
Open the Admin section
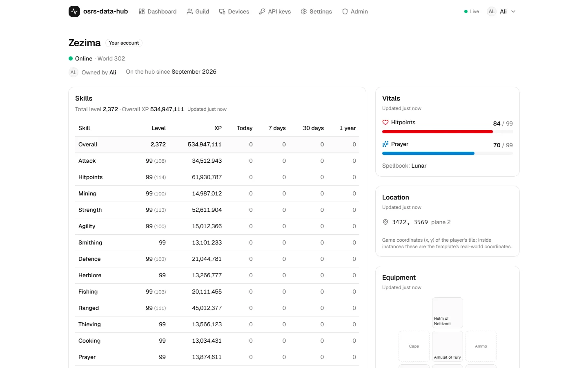pos(355,11)
